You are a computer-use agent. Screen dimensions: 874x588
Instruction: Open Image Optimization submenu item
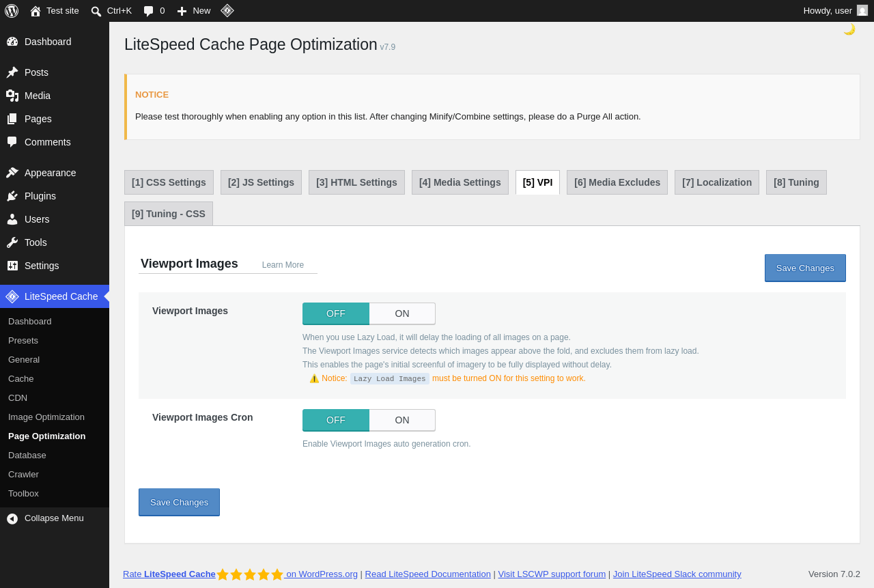pyautogui.click(x=46, y=417)
